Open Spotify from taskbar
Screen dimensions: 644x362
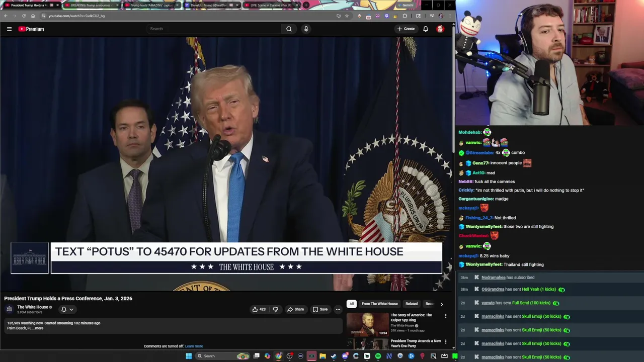(378, 356)
